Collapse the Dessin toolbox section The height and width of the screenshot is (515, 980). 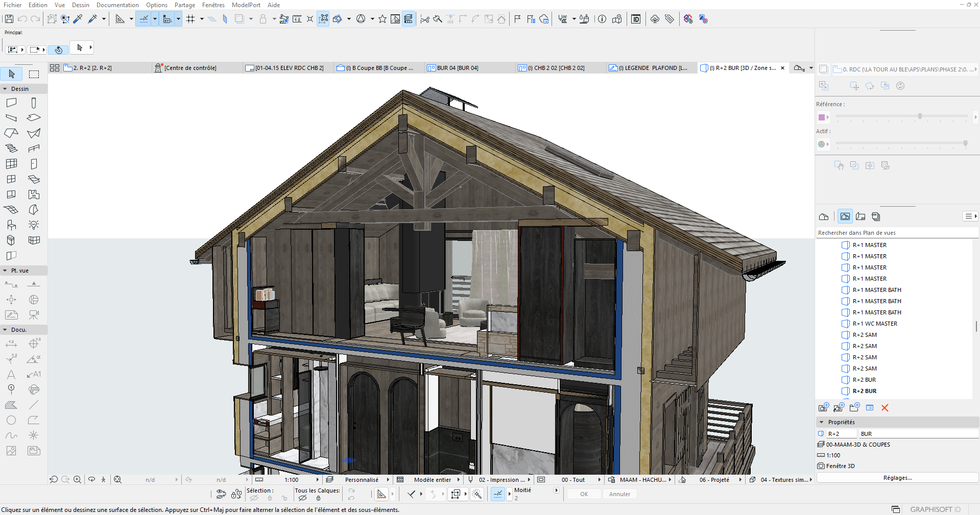[x=5, y=89]
